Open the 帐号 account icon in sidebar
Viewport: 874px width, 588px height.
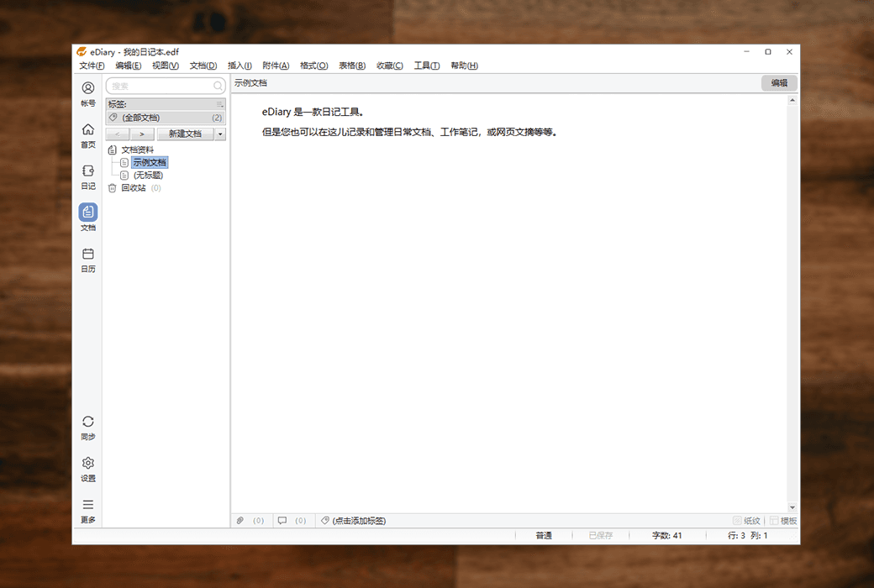[88, 88]
